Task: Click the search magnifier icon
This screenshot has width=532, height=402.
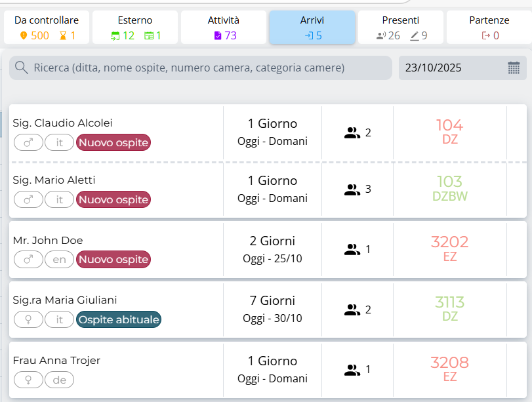Action: 22,68
